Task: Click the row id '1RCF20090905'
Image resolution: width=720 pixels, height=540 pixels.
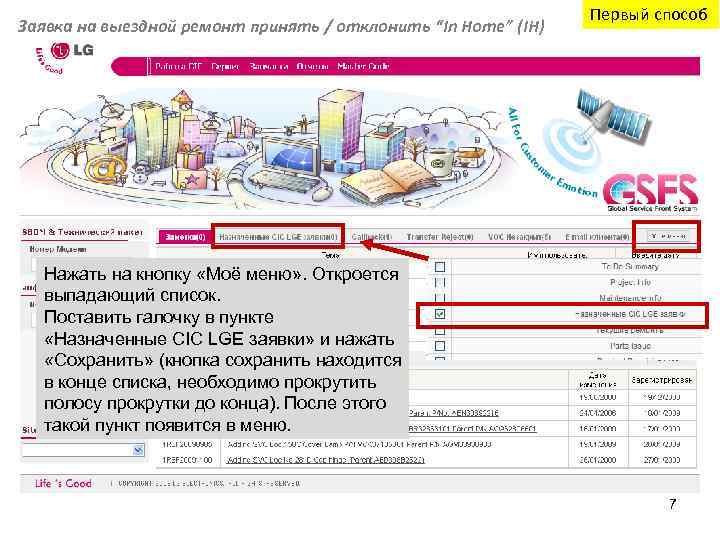Action: tap(187, 444)
